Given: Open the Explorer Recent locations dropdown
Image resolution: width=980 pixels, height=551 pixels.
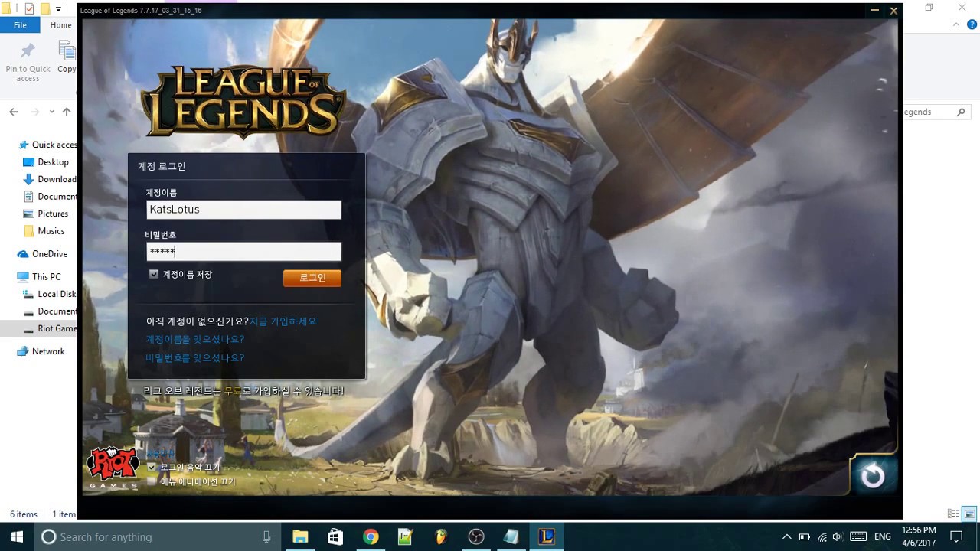Looking at the screenshot, I should 52,112.
